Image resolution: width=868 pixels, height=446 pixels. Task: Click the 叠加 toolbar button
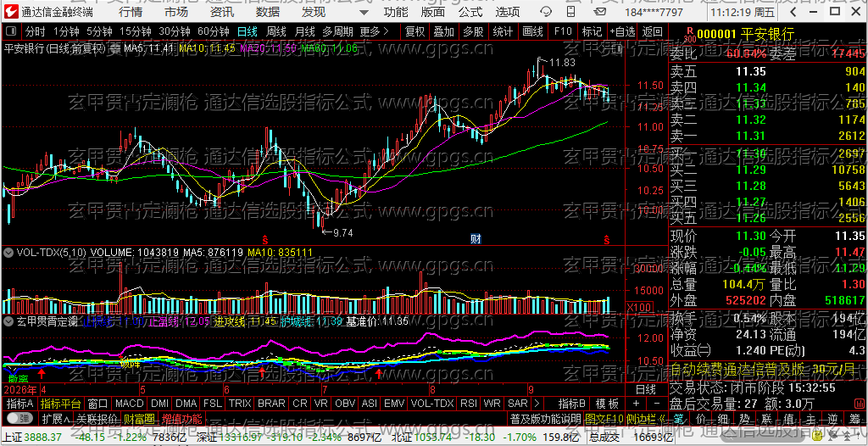click(444, 31)
